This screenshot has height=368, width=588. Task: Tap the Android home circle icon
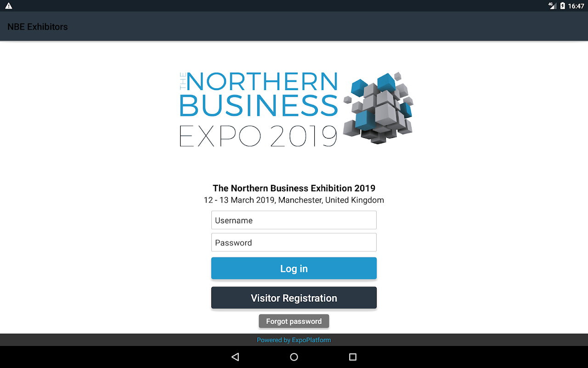294,357
